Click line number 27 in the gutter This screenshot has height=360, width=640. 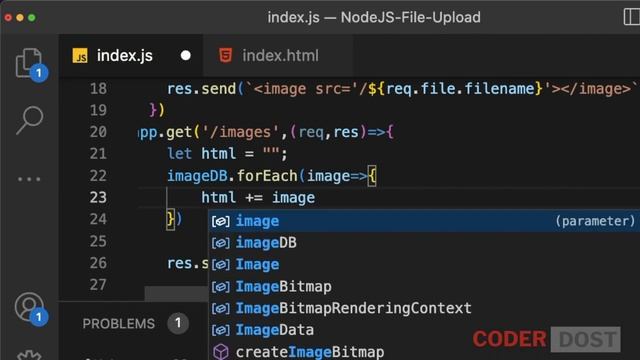click(98, 284)
